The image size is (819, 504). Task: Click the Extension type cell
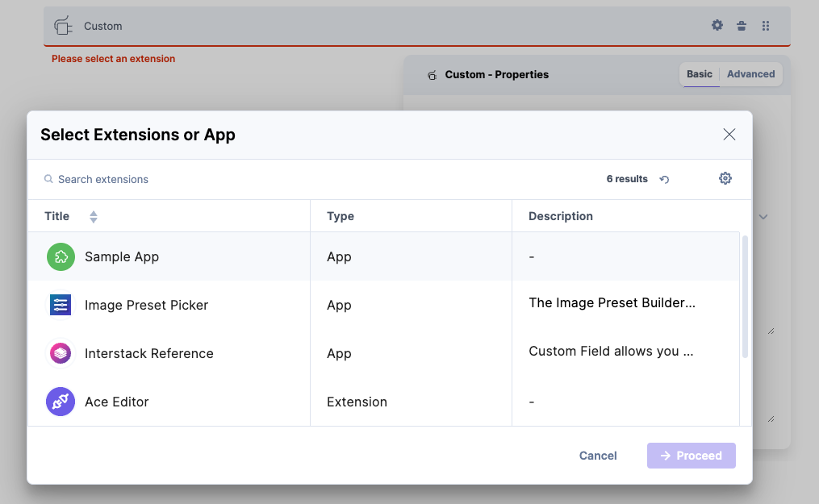tap(357, 402)
